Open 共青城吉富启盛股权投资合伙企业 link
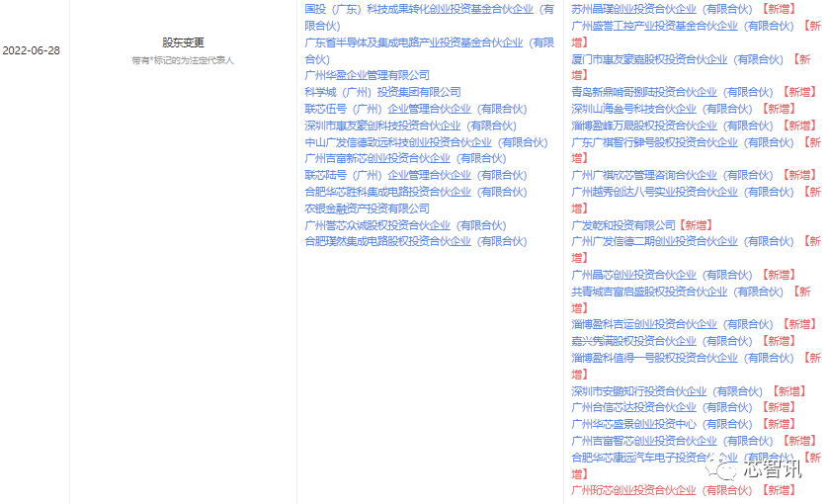 [677, 292]
